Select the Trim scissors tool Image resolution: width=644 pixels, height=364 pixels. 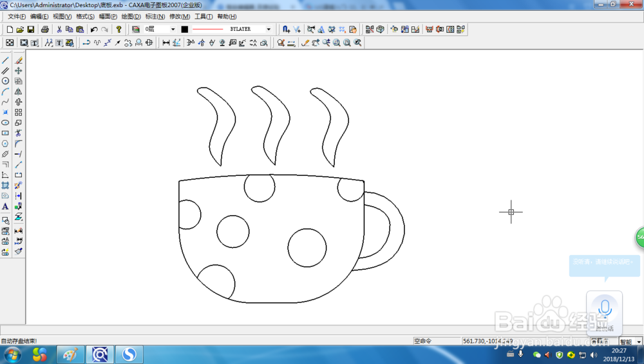[x=19, y=133]
